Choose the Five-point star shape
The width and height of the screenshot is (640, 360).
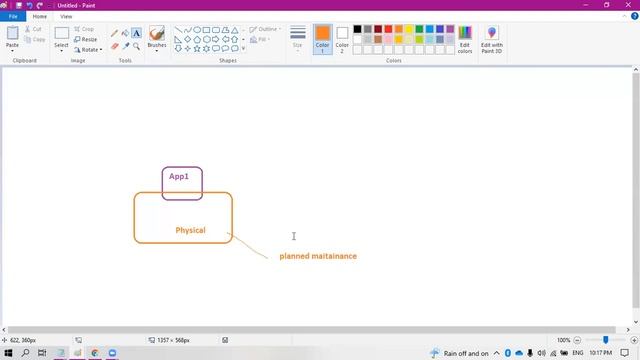click(197, 49)
